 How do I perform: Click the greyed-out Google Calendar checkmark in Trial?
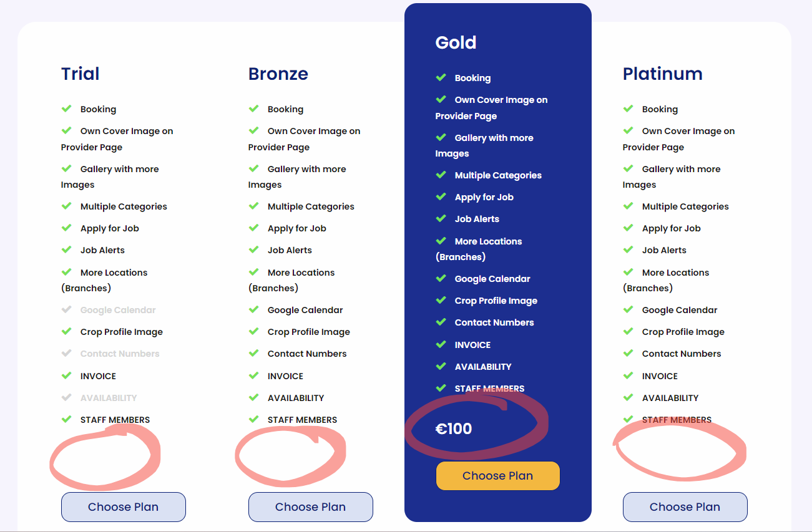coord(66,309)
